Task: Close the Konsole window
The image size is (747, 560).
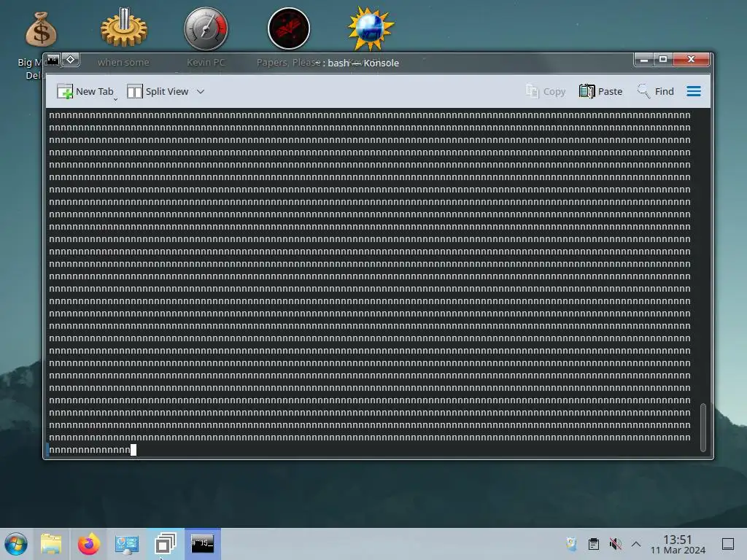Action: [x=692, y=60]
